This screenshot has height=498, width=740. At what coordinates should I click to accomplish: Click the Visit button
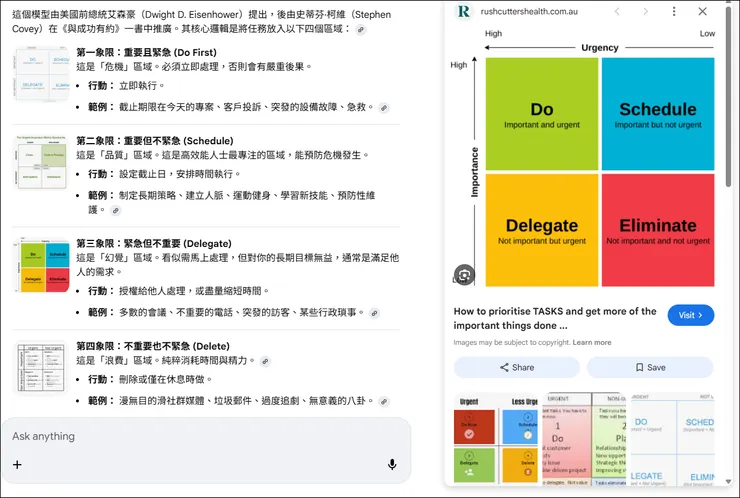690,315
